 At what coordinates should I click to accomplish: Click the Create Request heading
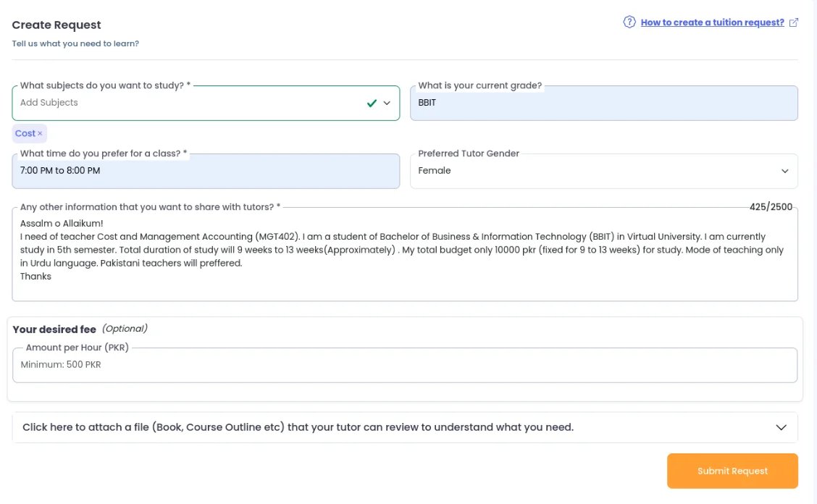pos(56,25)
